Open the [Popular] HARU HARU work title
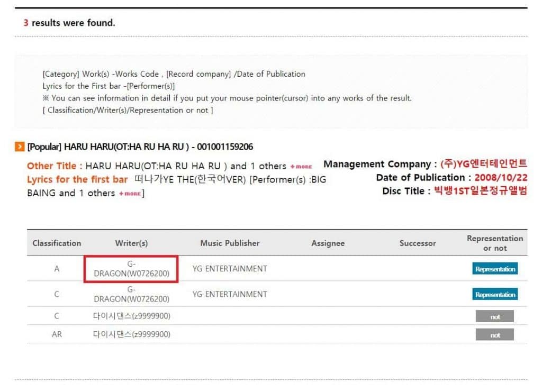Viewport: 542px width, 392px height. [140, 147]
